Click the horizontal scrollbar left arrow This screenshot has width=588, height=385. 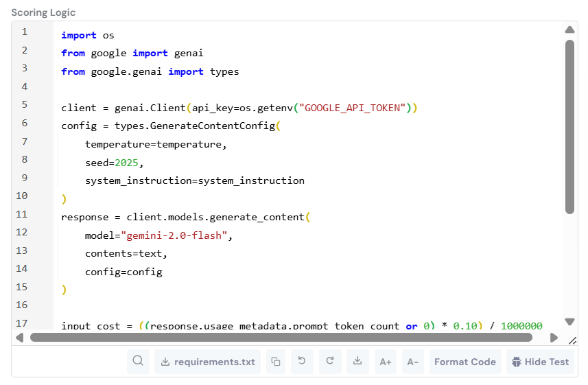tap(19, 338)
